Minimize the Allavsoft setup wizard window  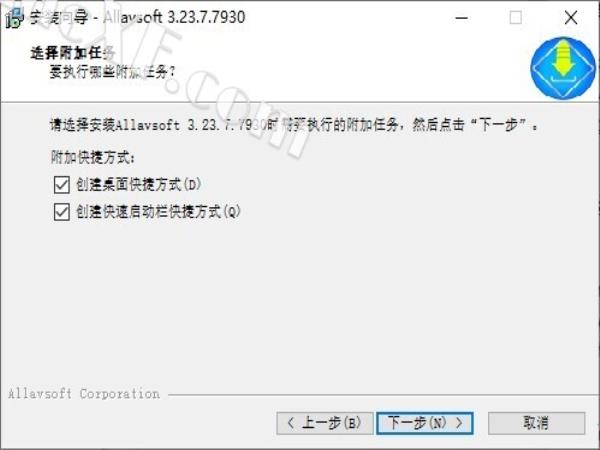462,18
